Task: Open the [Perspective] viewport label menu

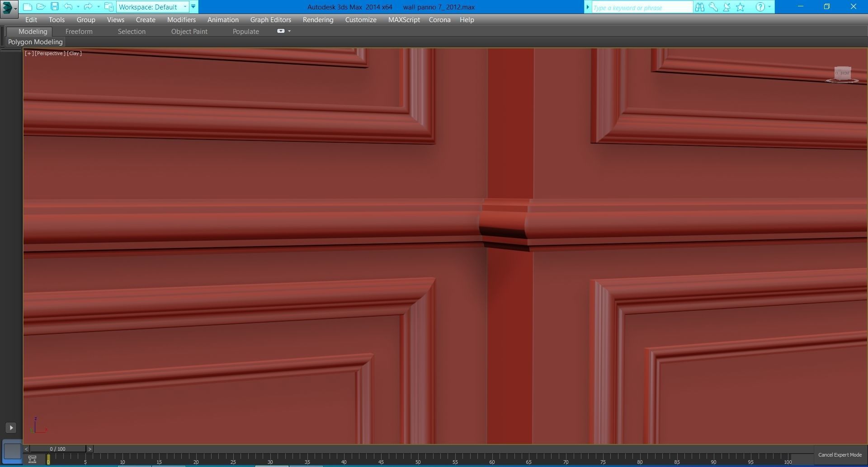Action: pyautogui.click(x=50, y=53)
